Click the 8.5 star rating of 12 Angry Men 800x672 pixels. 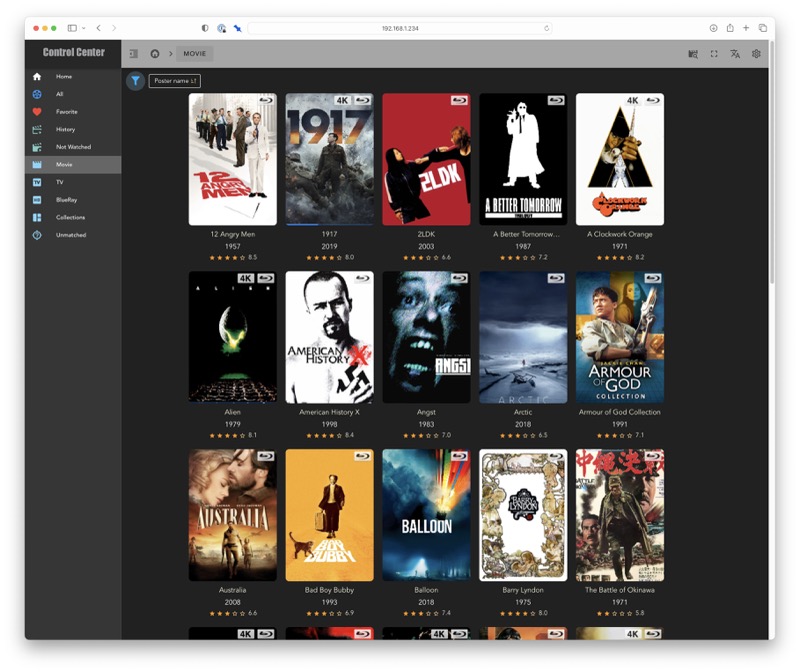tap(233, 258)
